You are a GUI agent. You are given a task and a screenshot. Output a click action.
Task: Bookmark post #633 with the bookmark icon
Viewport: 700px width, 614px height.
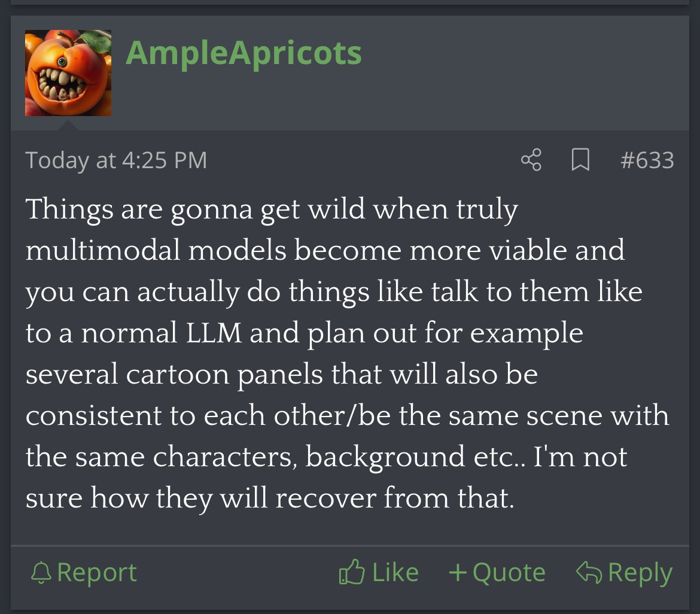580,160
